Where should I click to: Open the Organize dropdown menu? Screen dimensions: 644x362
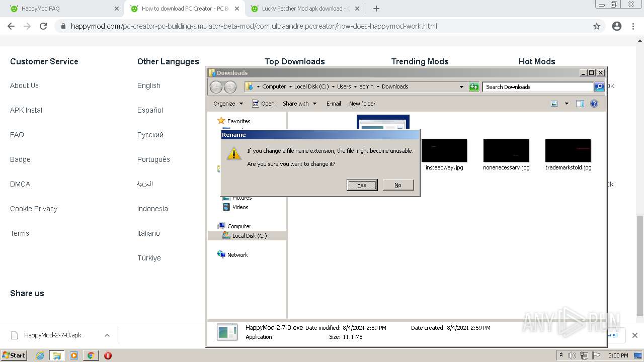[x=228, y=104]
